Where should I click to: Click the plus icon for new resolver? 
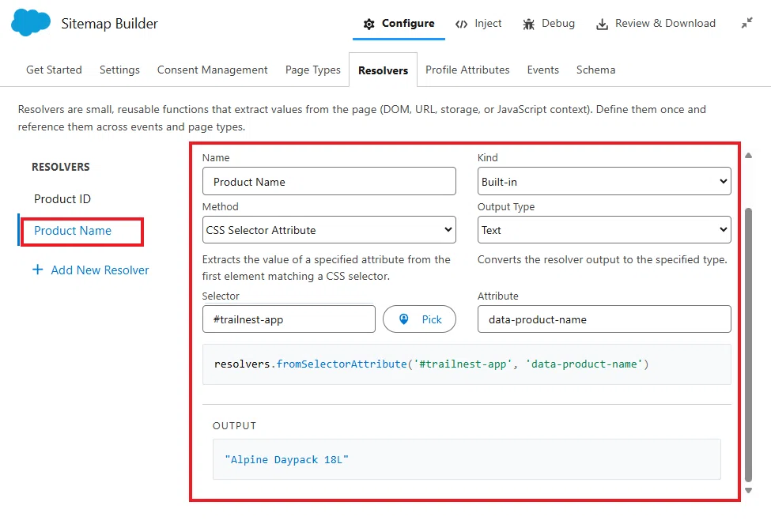(37, 270)
